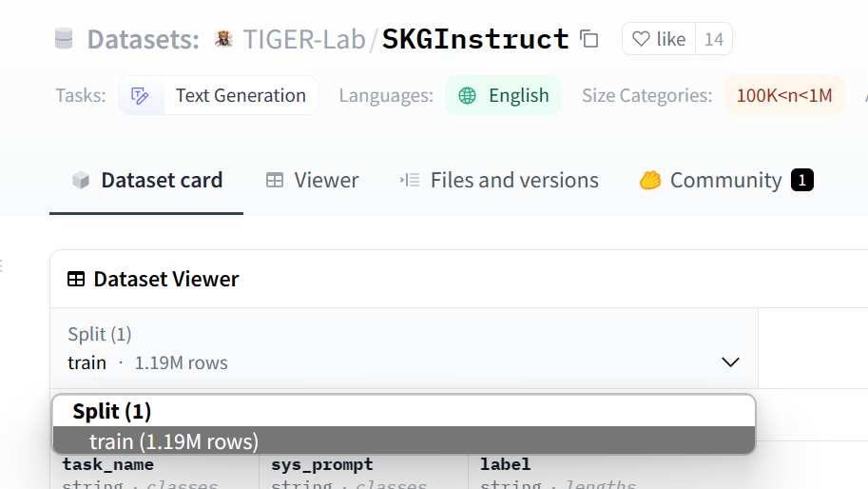Click the globe icon beside English

point(467,95)
